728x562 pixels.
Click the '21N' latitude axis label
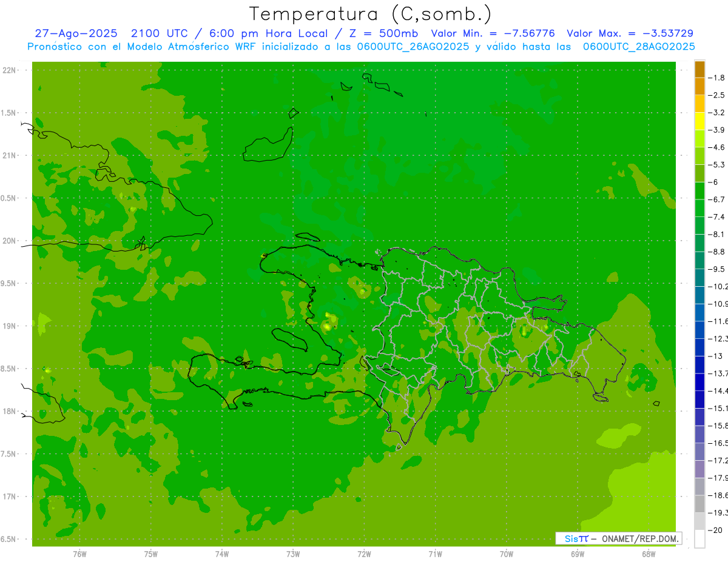(9, 155)
